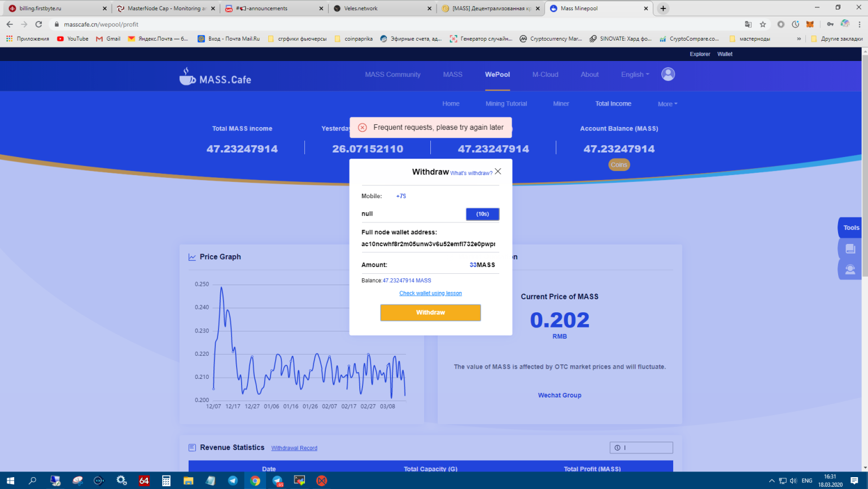Open the translate page icon in address bar
The width and height of the screenshot is (868, 489).
748,24
